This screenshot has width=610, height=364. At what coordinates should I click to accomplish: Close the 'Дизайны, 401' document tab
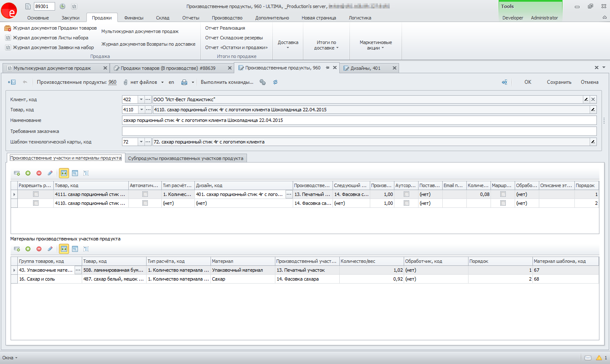click(x=394, y=68)
